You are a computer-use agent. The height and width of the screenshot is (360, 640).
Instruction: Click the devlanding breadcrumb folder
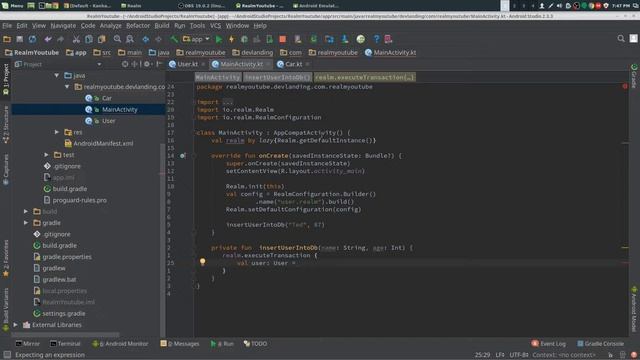253,53
